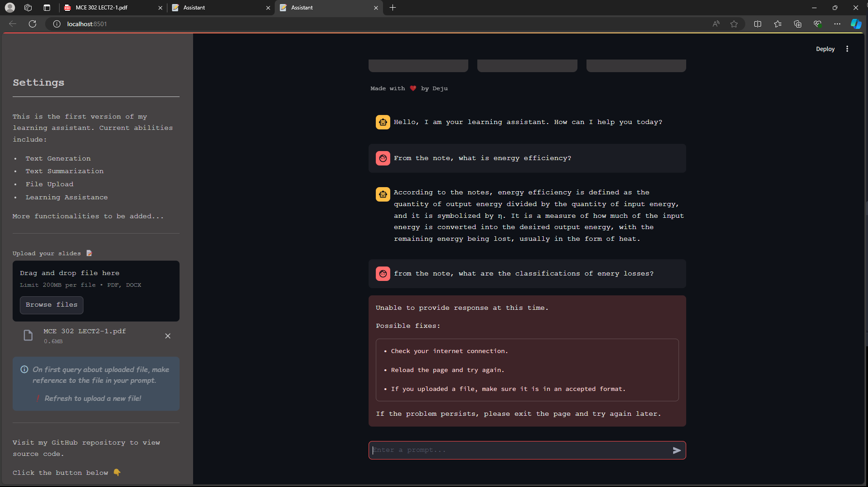Screen dimensions: 868x487
Task: Click 'Unable to provide response at this time.' message
Action: (x=462, y=308)
